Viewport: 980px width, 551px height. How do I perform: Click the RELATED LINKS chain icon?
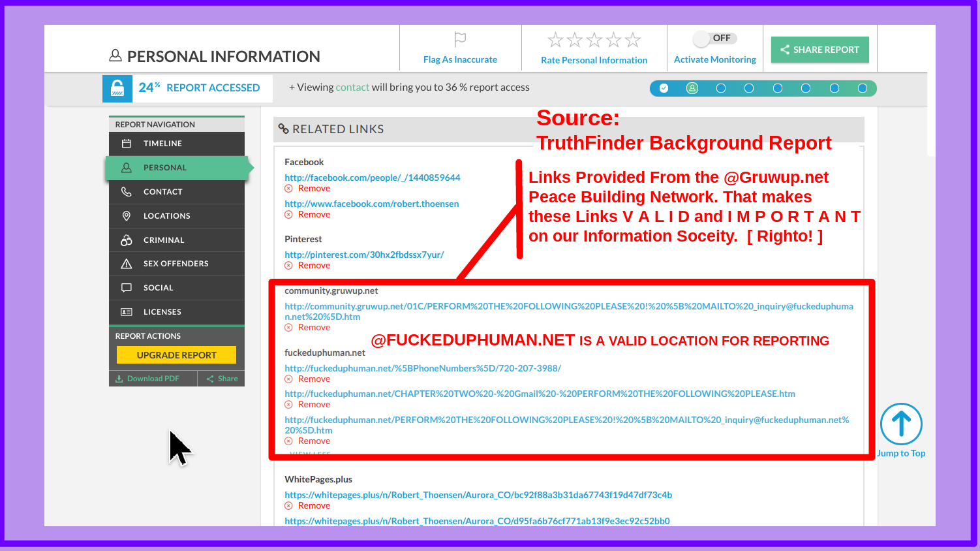coord(284,129)
